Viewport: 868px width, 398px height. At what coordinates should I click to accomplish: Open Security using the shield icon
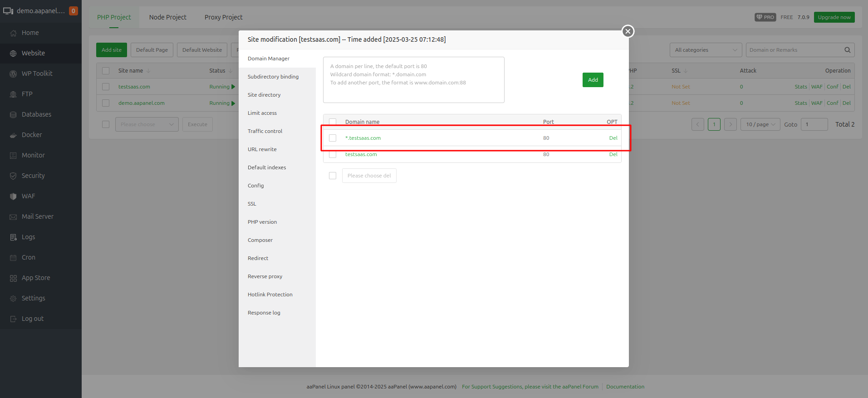[13, 176]
